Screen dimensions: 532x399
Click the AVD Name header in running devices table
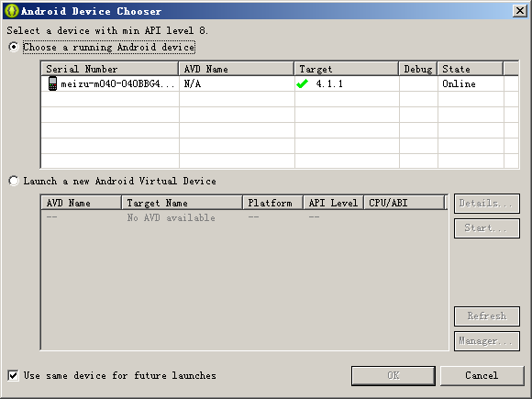tap(236, 69)
